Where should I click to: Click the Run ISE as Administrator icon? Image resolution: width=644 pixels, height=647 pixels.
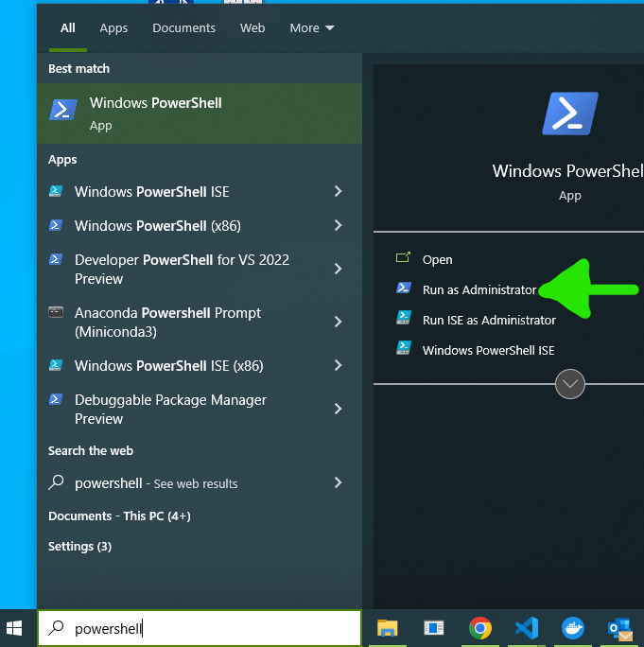tap(404, 318)
